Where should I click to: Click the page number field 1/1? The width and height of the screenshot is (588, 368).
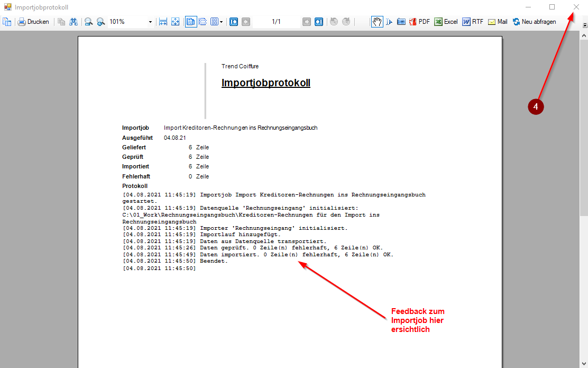(x=277, y=22)
